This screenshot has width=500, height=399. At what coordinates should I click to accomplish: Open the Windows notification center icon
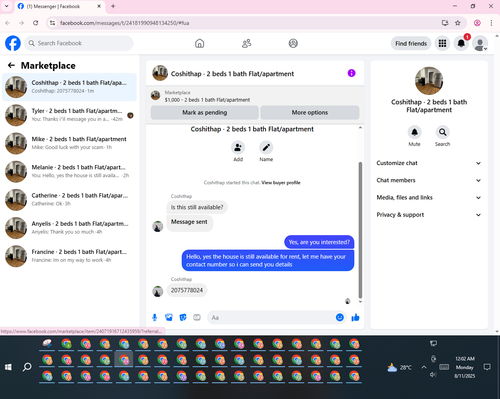pyautogui.click(x=487, y=367)
